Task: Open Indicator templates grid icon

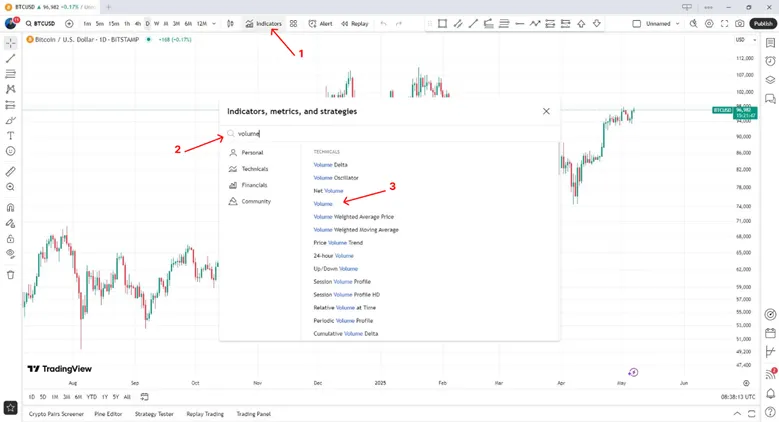Action: coord(294,23)
